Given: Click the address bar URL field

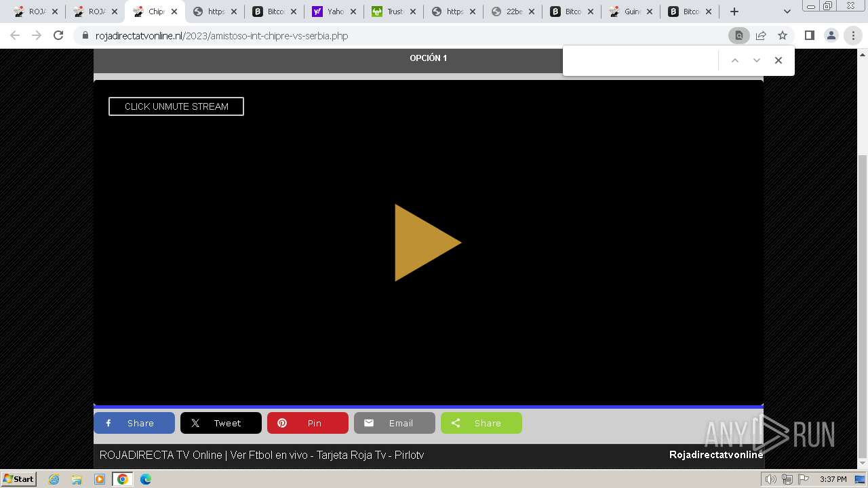Looking at the screenshot, I should (407, 35).
